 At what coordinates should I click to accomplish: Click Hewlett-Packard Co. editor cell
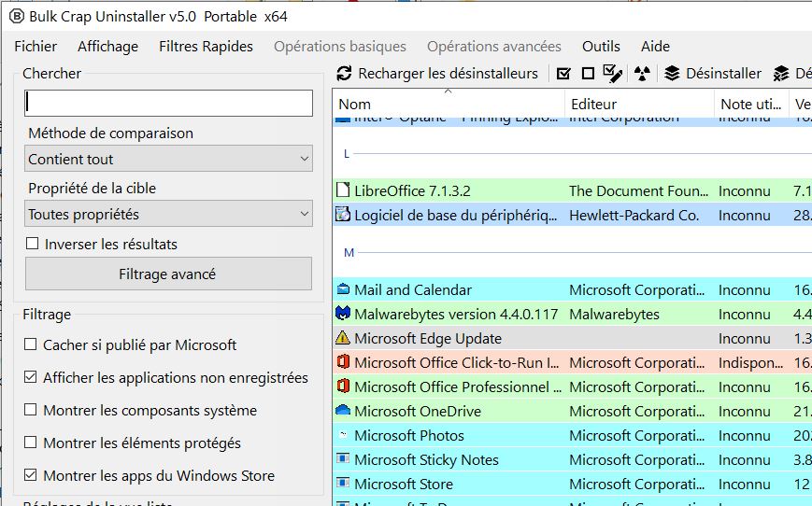coord(634,216)
